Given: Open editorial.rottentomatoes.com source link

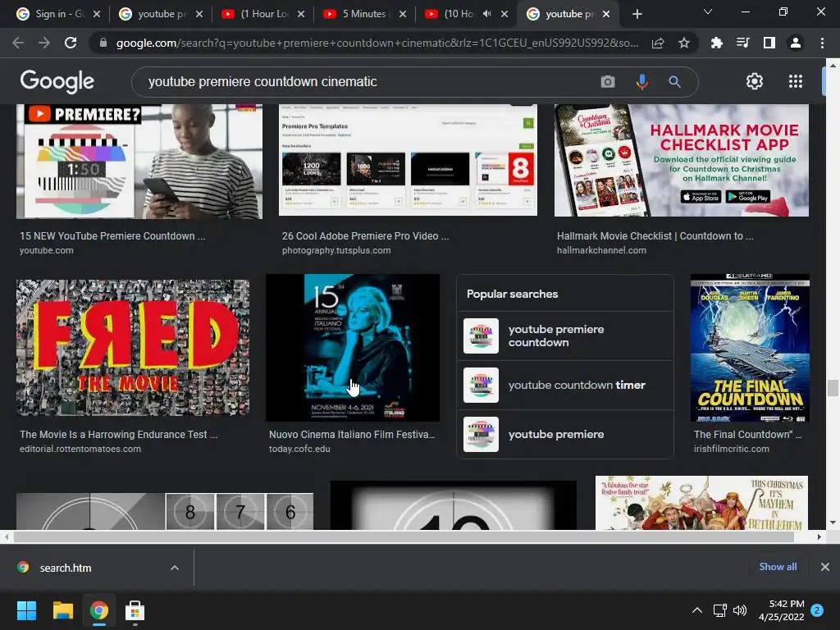Looking at the screenshot, I should pyautogui.click(x=80, y=449).
